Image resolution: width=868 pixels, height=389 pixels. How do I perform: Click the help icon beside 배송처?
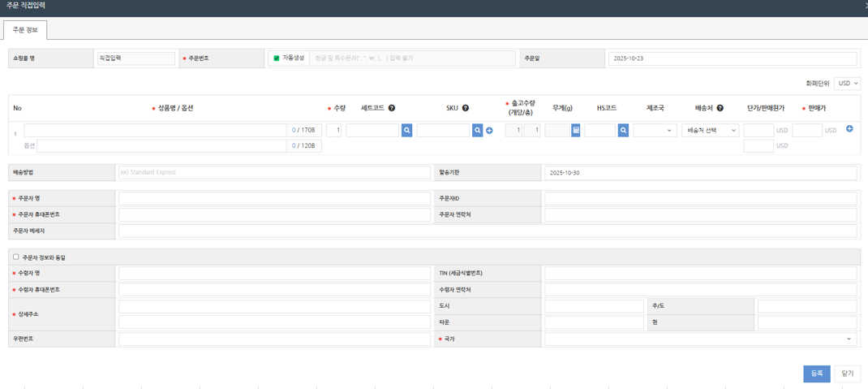point(720,108)
